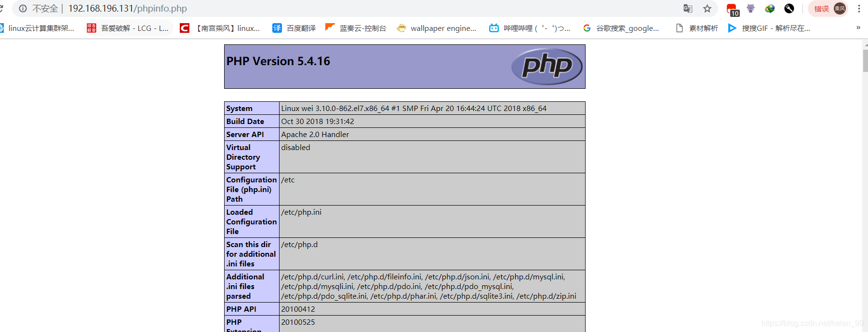Open the Google Translate page icon

tap(688, 8)
